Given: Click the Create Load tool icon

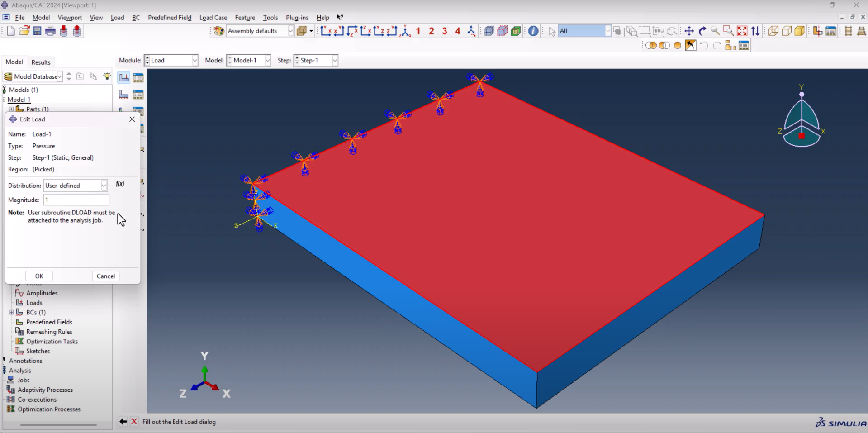Looking at the screenshot, I should pos(123,77).
